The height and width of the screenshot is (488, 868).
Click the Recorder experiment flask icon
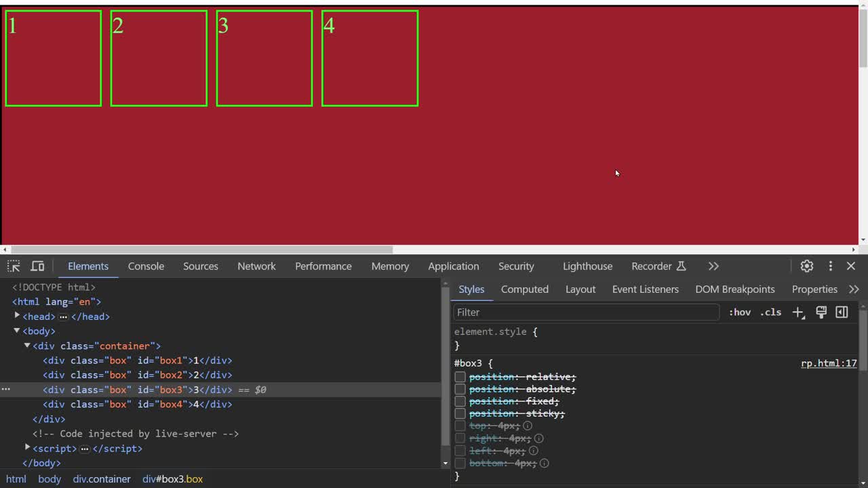[682, 266]
